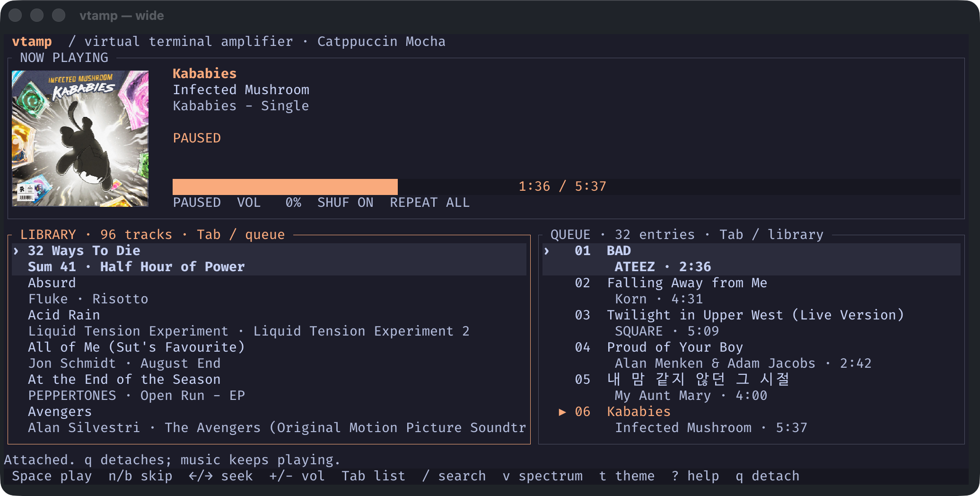This screenshot has height=496, width=980.
Task: Select queue entry 05 by My Aunt Mary
Action: tap(752, 388)
